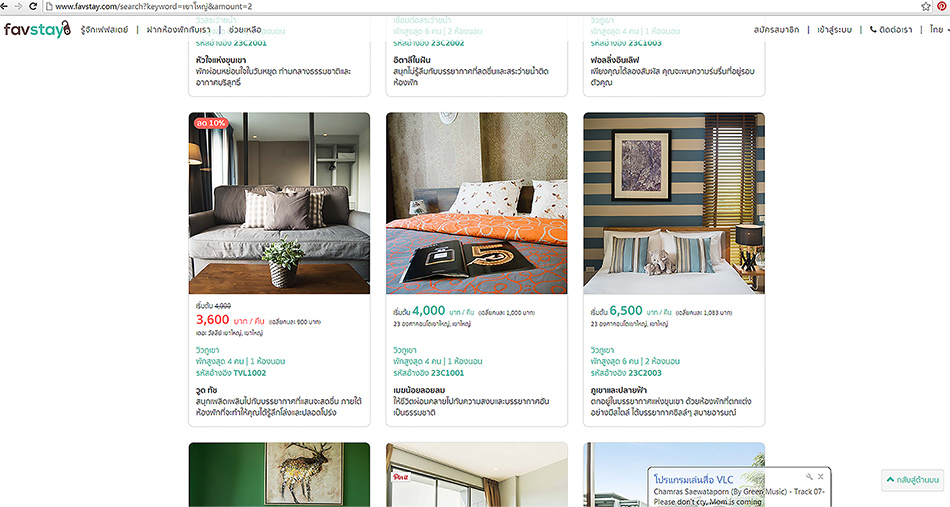Close the VLC notification popup

(x=820, y=477)
